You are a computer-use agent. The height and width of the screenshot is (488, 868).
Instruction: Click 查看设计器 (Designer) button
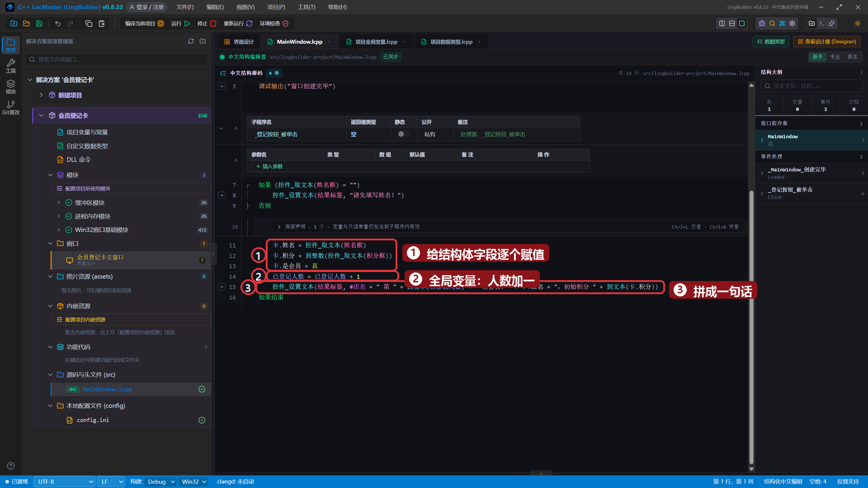point(827,42)
